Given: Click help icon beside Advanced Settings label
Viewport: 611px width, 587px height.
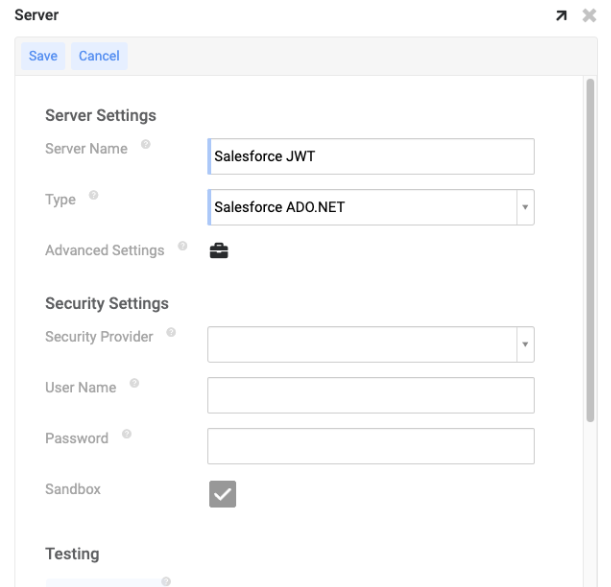Looking at the screenshot, I should coord(182,246).
